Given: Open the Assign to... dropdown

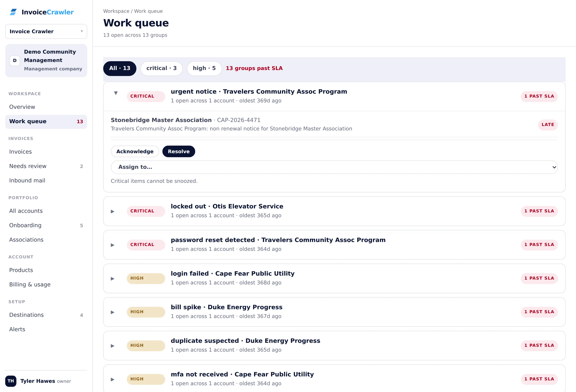Looking at the screenshot, I should [x=334, y=167].
